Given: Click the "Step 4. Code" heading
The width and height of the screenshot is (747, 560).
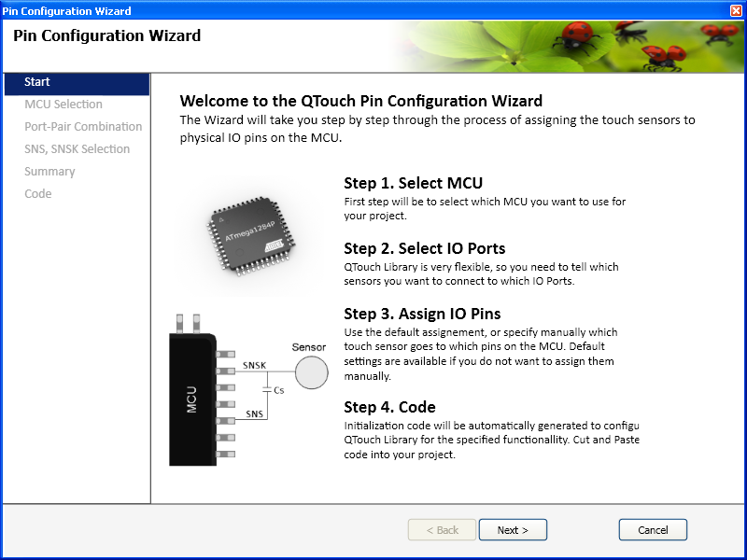Looking at the screenshot, I should pyautogui.click(x=389, y=407).
